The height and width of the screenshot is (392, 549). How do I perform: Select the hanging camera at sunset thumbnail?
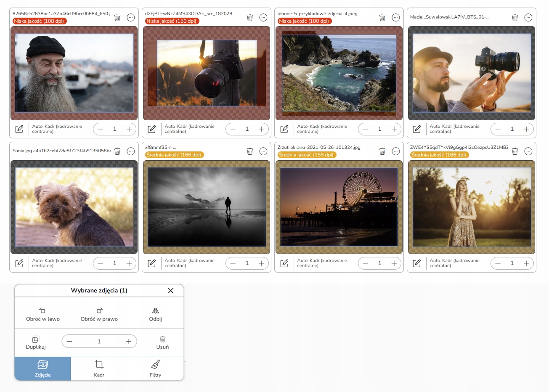(x=207, y=73)
